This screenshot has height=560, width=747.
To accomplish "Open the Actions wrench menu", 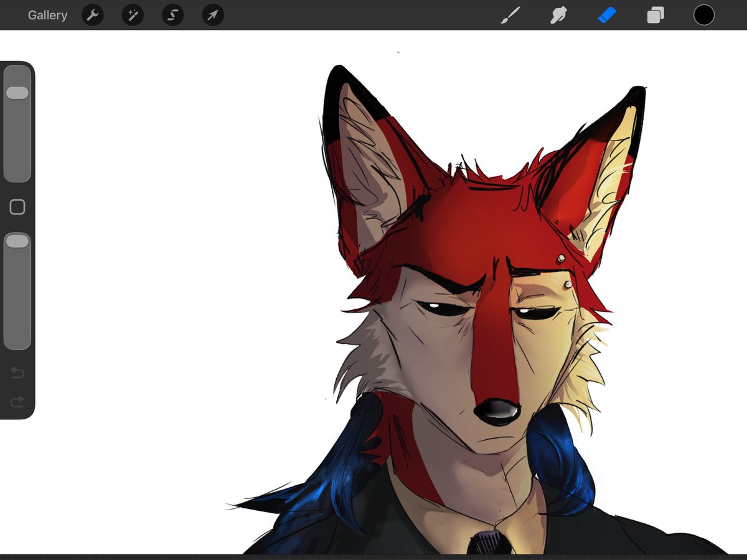I will [92, 15].
